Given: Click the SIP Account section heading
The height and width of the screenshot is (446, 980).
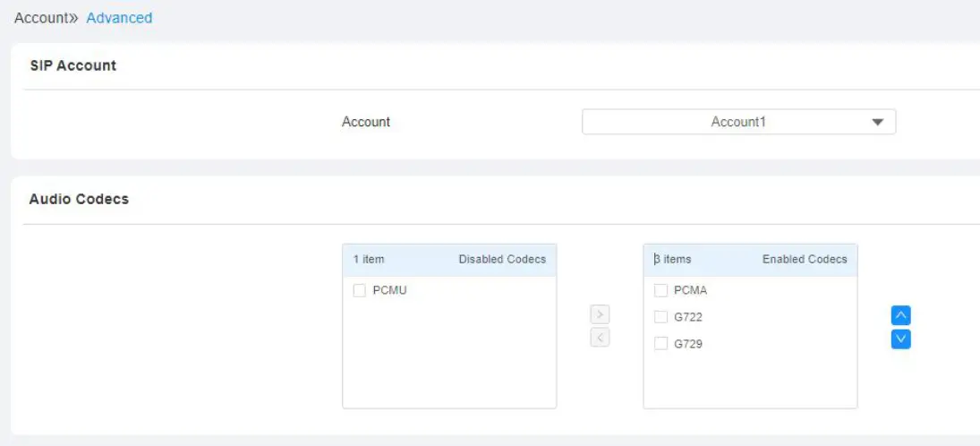Looking at the screenshot, I should pyautogui.click(x=73, y=65).
